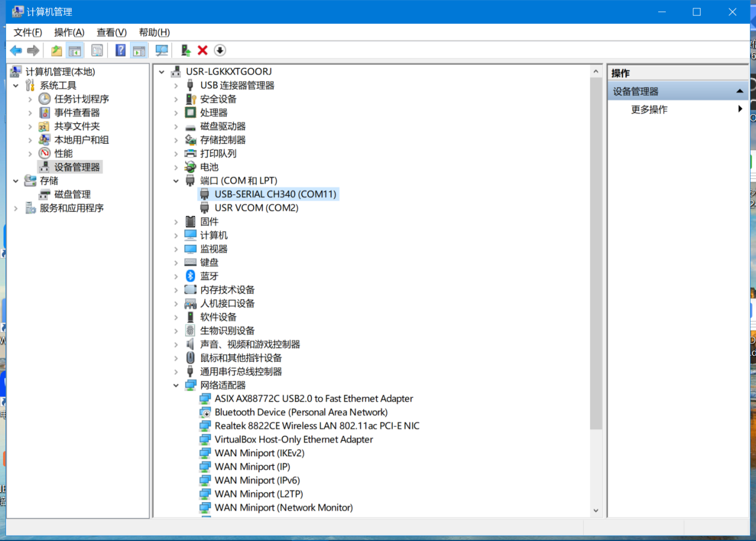This screenshot has height=541, width=756.
Task: Click the Up one level folder icon
Action: (57, 51)
